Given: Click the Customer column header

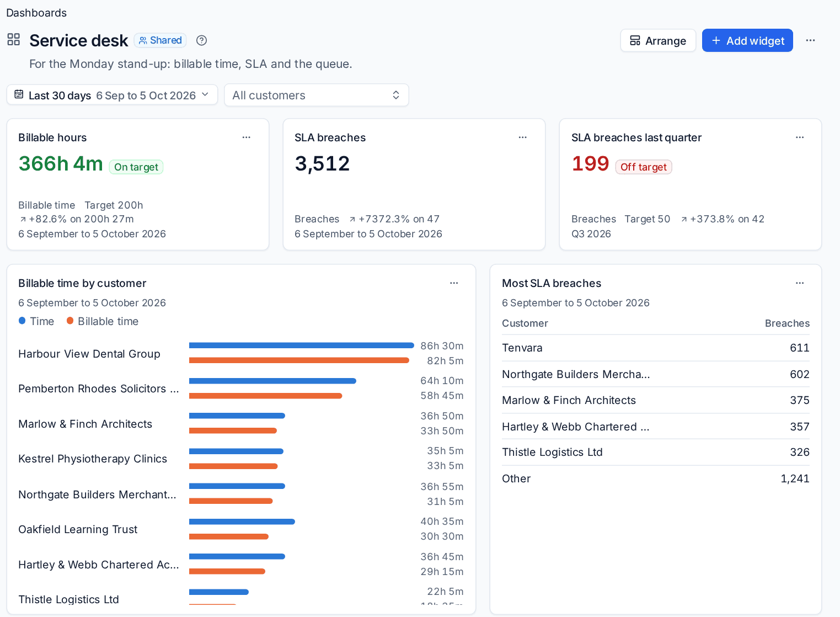Looking at the screenshot, I should pos(525,323).
